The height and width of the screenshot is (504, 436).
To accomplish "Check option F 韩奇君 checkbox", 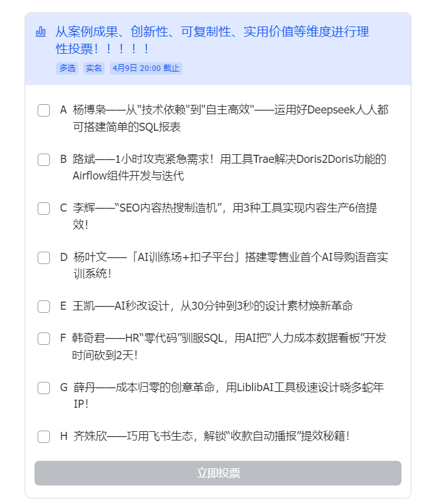I will 44,339.
